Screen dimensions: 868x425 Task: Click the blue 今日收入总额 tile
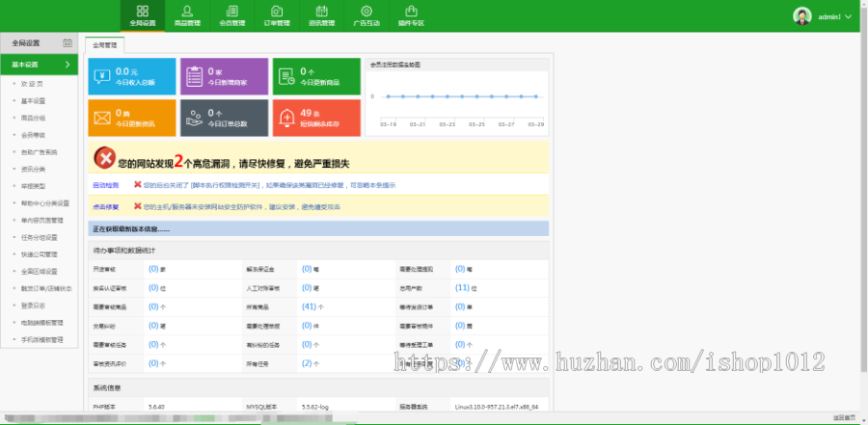point(132,76)
